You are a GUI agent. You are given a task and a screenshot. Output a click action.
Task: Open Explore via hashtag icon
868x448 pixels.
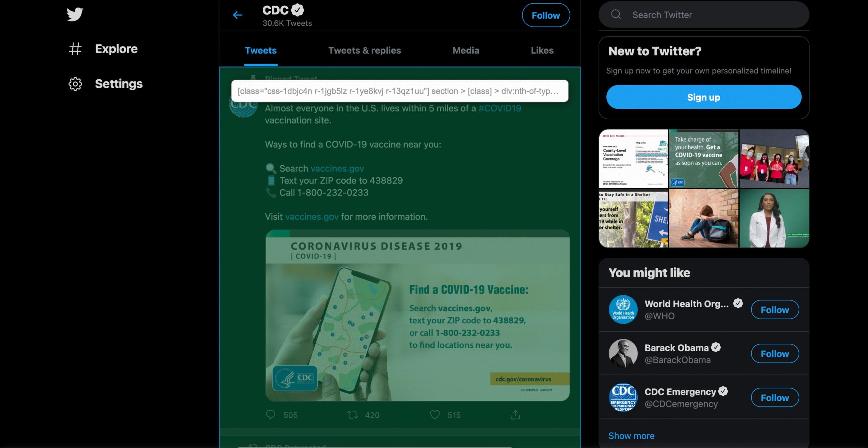click(75, 49)
